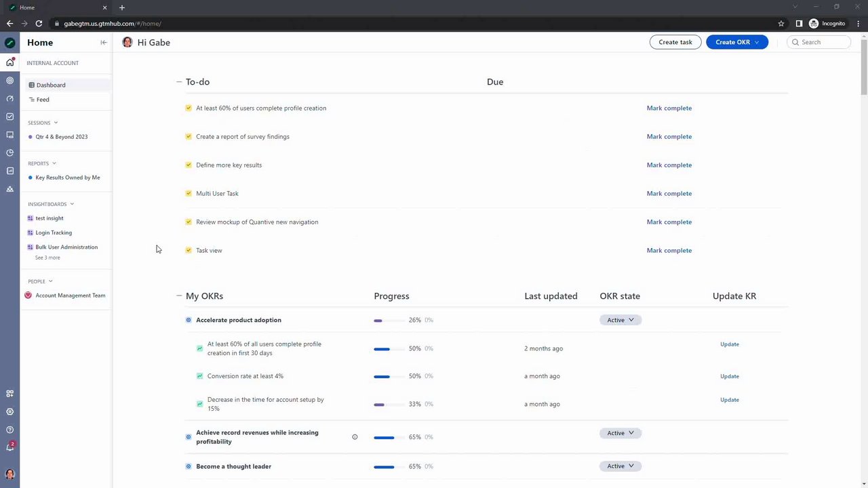Open the Help question mark icon

pyautogui.click(x=9, y=430)
